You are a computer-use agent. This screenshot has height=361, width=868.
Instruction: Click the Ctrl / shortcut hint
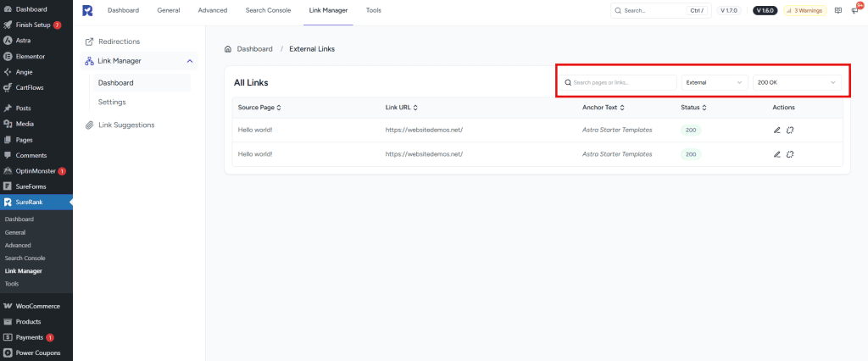697,10
